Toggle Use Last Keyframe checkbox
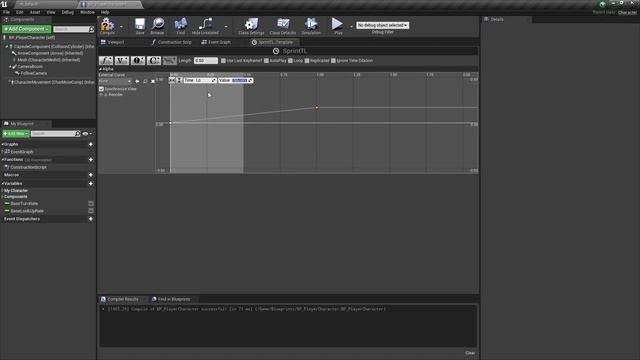 tap(223, 60)
